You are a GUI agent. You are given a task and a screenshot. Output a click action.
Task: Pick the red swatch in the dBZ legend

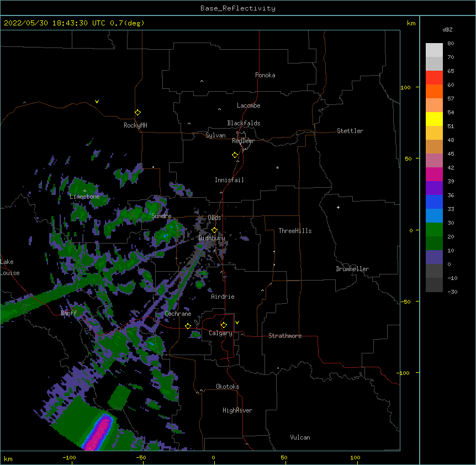(434, 77)
